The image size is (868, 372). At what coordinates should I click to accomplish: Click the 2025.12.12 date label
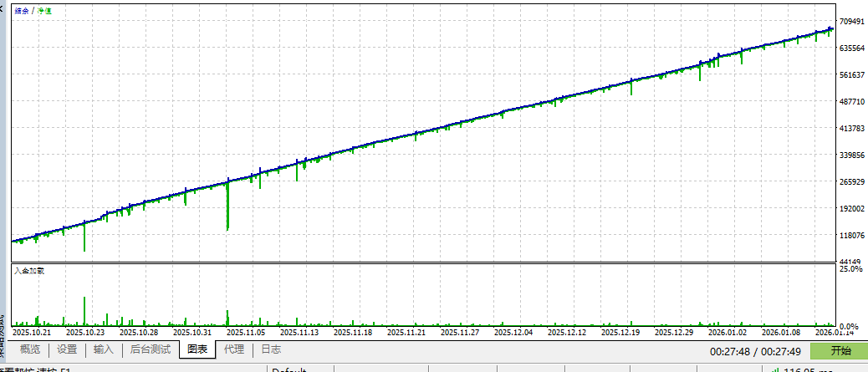pyautogui.click(x=567, y=333)
